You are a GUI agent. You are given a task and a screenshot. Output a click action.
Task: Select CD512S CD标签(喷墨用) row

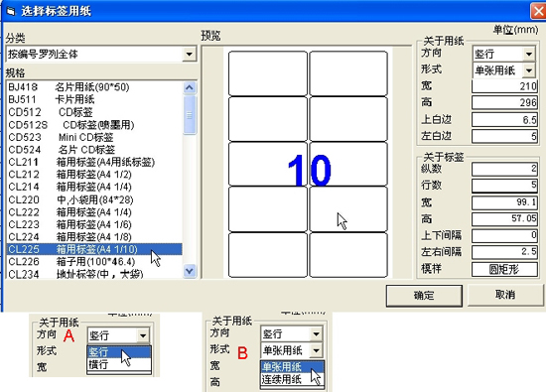pyautogui.click(x=94, y=125)
